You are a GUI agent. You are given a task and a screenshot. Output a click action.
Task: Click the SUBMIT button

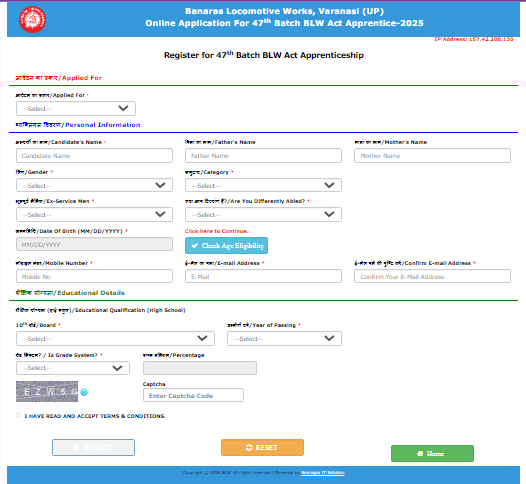coord(94,447)
